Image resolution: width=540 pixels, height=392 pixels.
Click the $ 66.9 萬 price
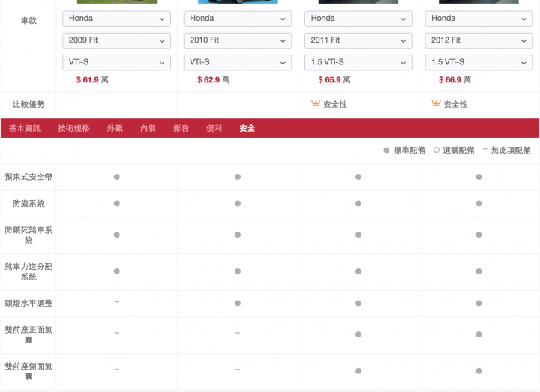454,80
